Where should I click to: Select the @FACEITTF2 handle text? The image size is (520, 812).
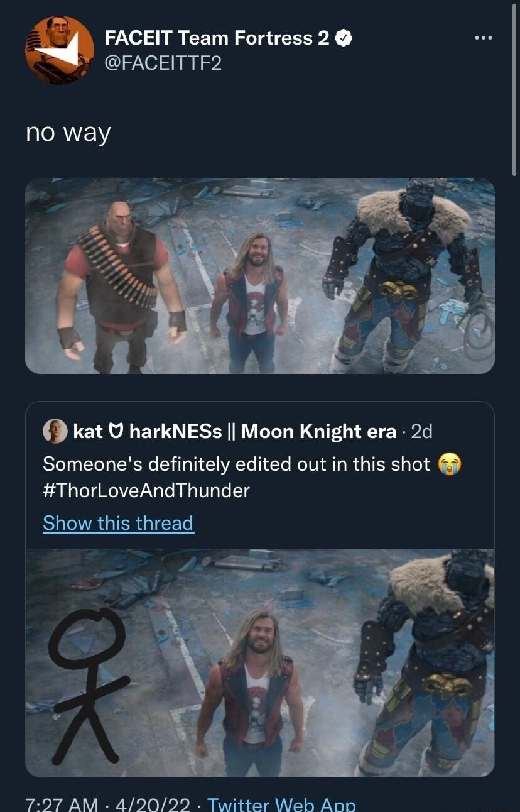165,62
